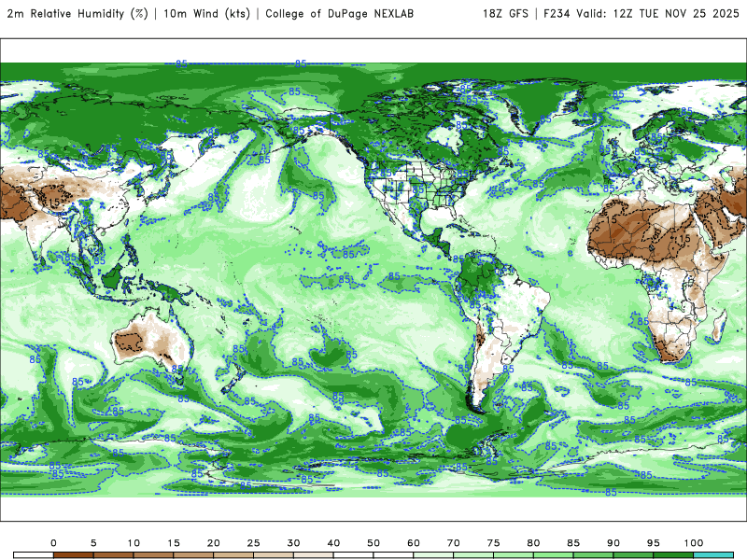Click the cyan swatch after 100
The width and height of the screenshot is (747, 560).
[713, 555]
